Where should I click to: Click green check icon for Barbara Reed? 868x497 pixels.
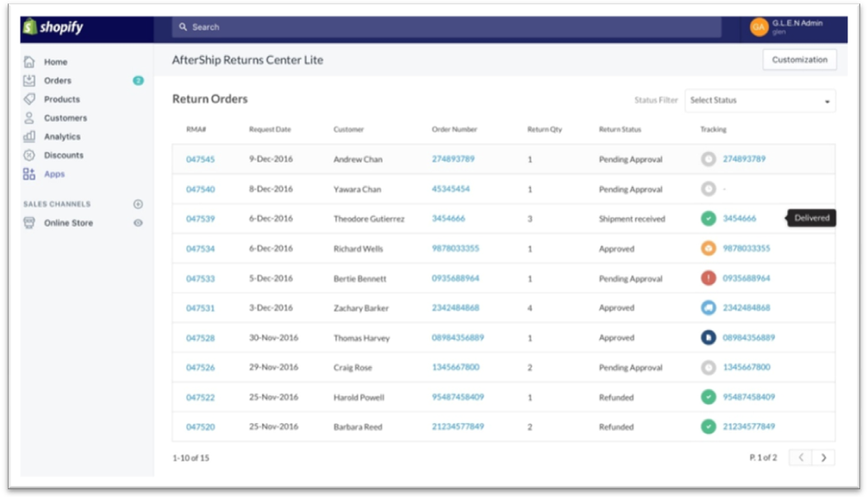point(708,426)
